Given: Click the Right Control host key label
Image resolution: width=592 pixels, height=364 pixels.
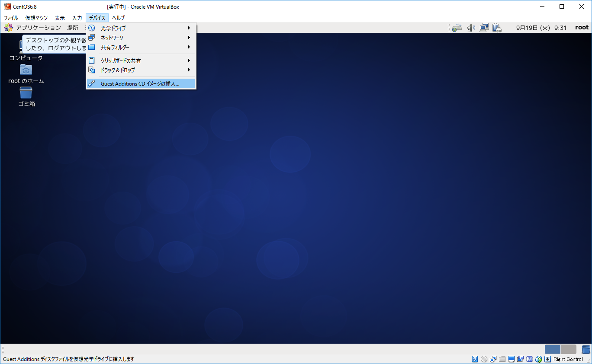Looking at the screenshot, I should 568,359.
